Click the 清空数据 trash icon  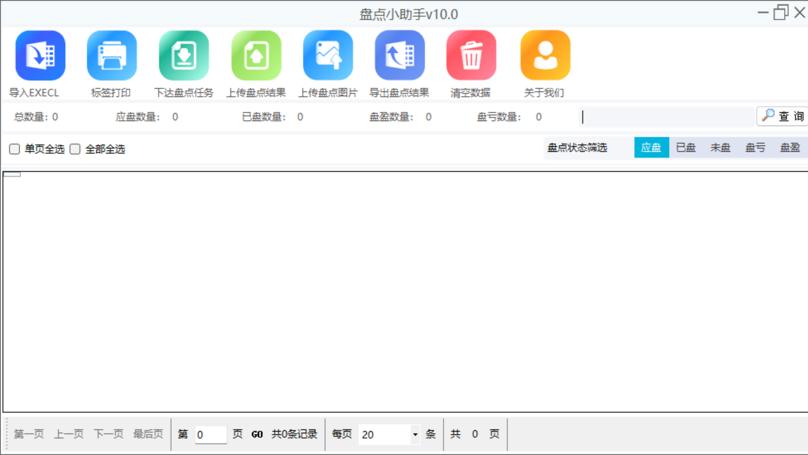pos(472,56)
